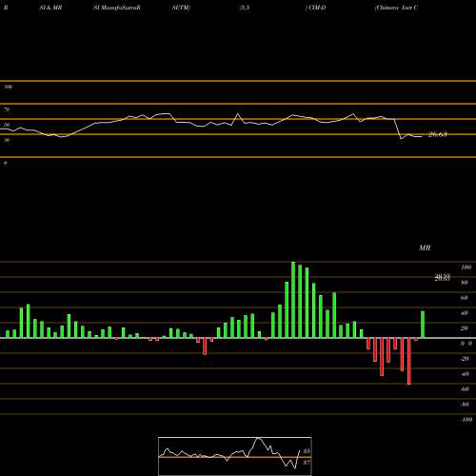This screenshot has width=476, height=476.
Task: Click the RSI '70' axis label
Action: click(7, 109)
